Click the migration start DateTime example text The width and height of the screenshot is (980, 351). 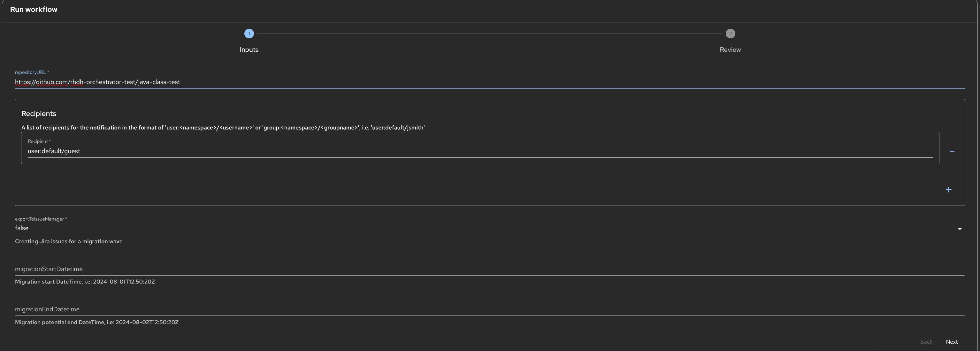pyautogui.click(x=85, y=282)
